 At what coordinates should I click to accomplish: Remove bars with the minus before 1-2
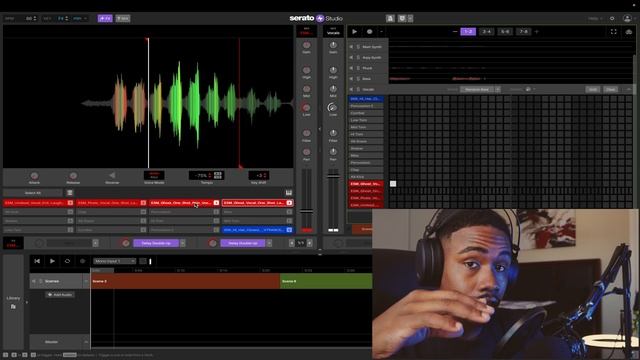click(x=455, y=31)
